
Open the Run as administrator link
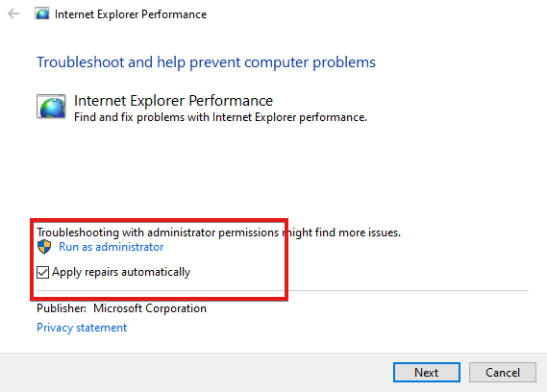click(111, 247)
